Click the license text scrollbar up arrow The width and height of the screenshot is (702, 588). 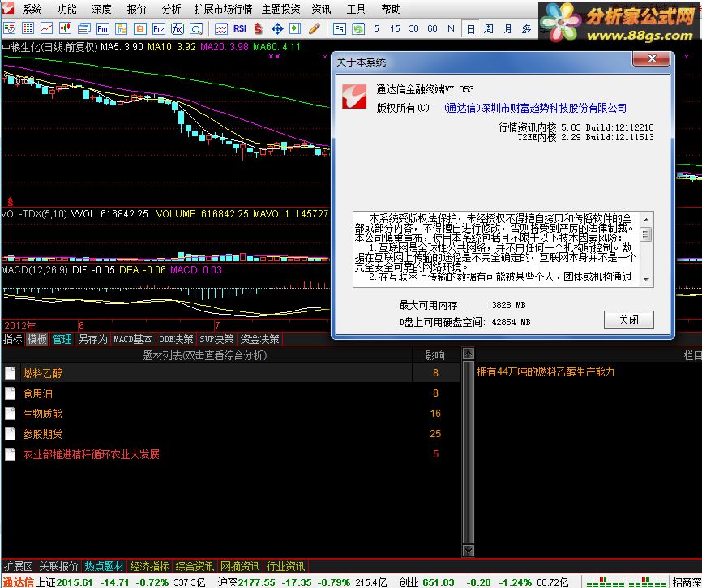tap(646, 219)
